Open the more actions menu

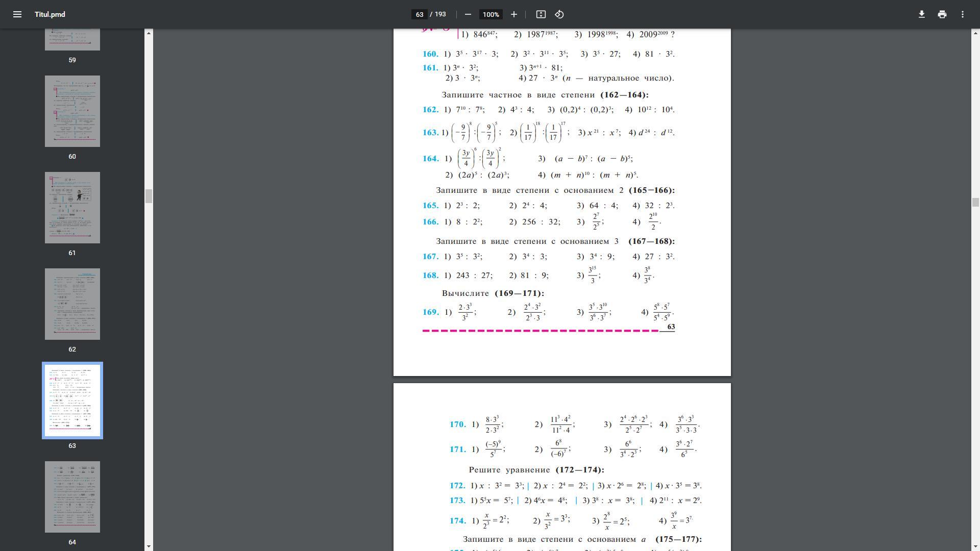tap(962, 14)
